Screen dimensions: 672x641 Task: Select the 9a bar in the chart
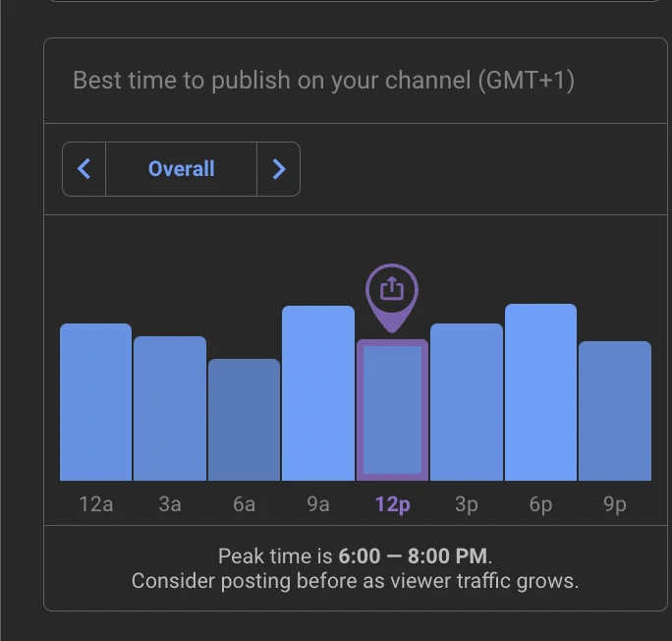[x=318, y=393]
